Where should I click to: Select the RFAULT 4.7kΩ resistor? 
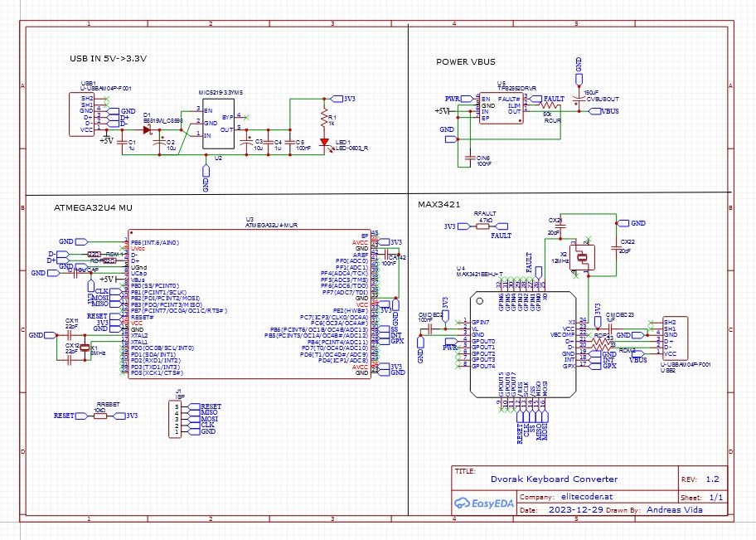(482, 226)
